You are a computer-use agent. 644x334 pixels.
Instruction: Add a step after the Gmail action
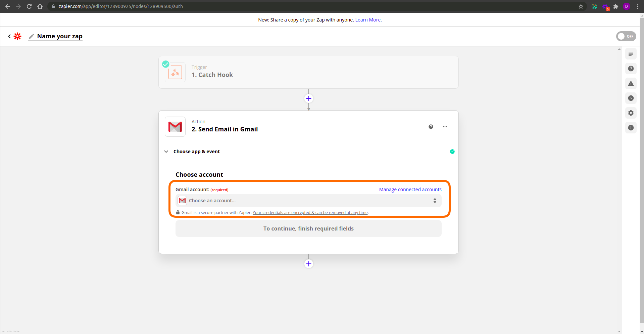coord(309,264)
